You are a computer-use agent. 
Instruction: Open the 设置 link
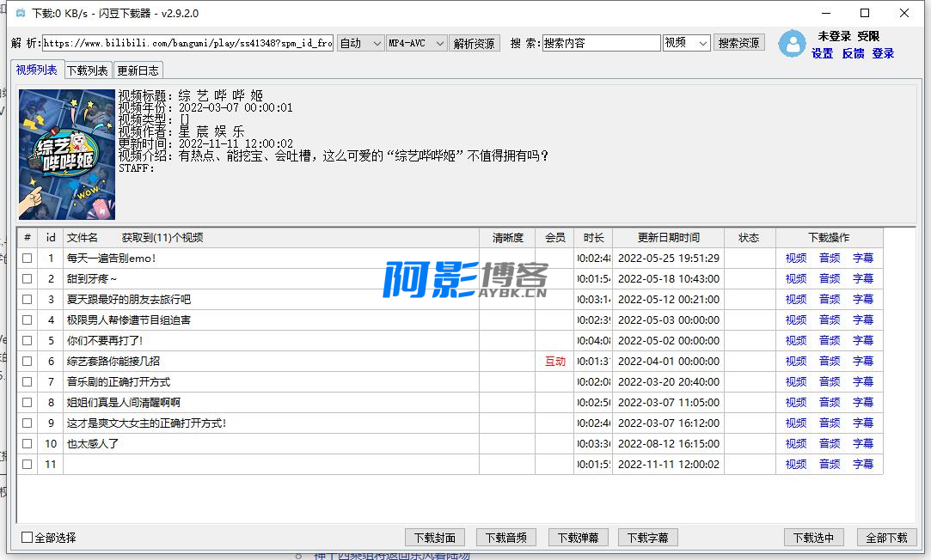pyautogui.click(x=822, y=53)
